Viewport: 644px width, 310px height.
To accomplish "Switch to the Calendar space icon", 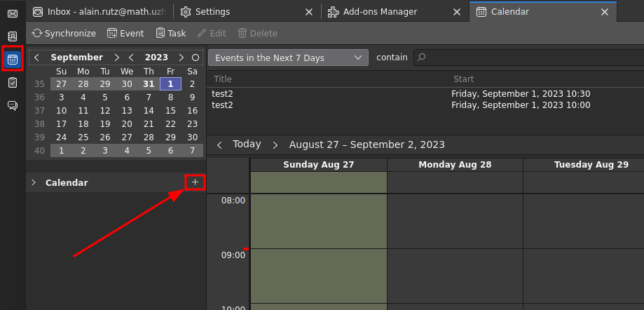I will tap(13, 60).
